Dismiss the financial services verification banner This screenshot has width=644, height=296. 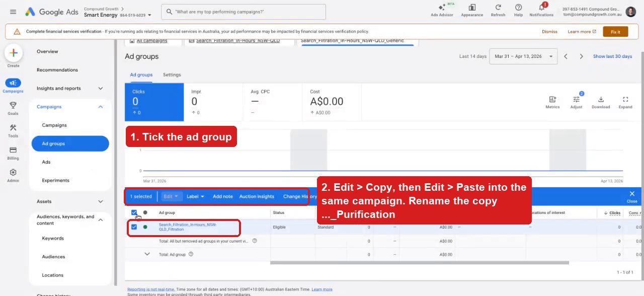click(549, 32)
